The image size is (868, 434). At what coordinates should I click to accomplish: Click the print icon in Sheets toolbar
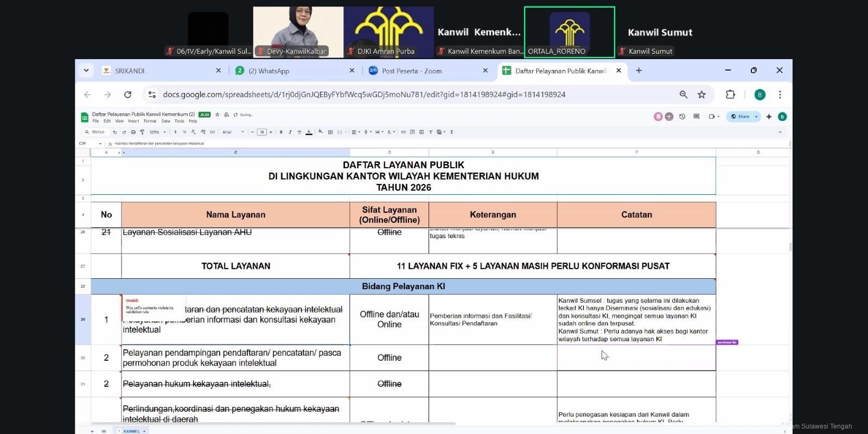pyautogui.click(x=133, y=132)
